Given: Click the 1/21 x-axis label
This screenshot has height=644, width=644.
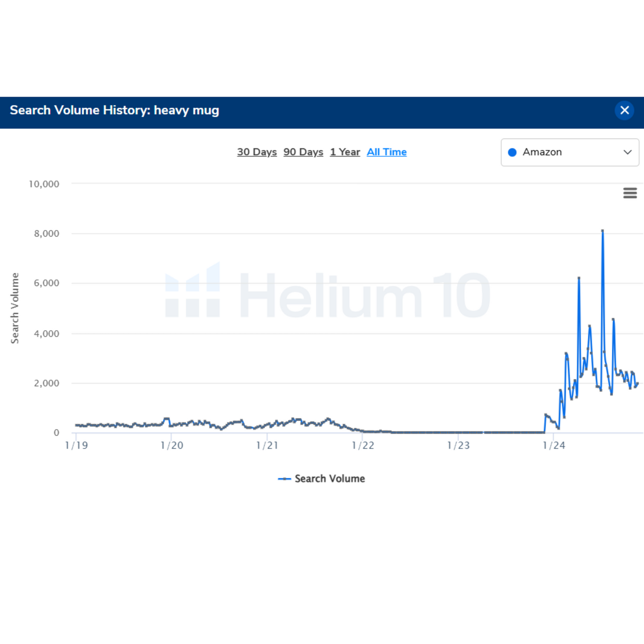Looking at the screenshot, I should [x=267, y=445].
